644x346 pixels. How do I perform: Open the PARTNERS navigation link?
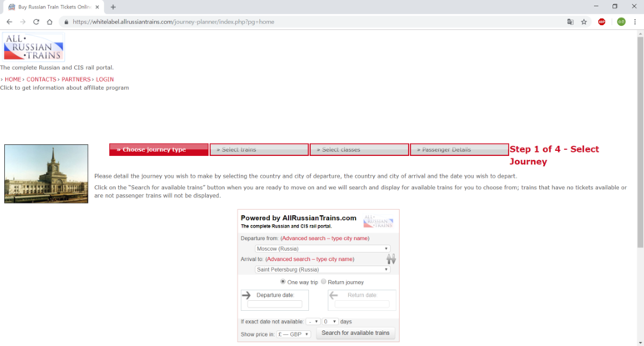[x=76, y=79]
